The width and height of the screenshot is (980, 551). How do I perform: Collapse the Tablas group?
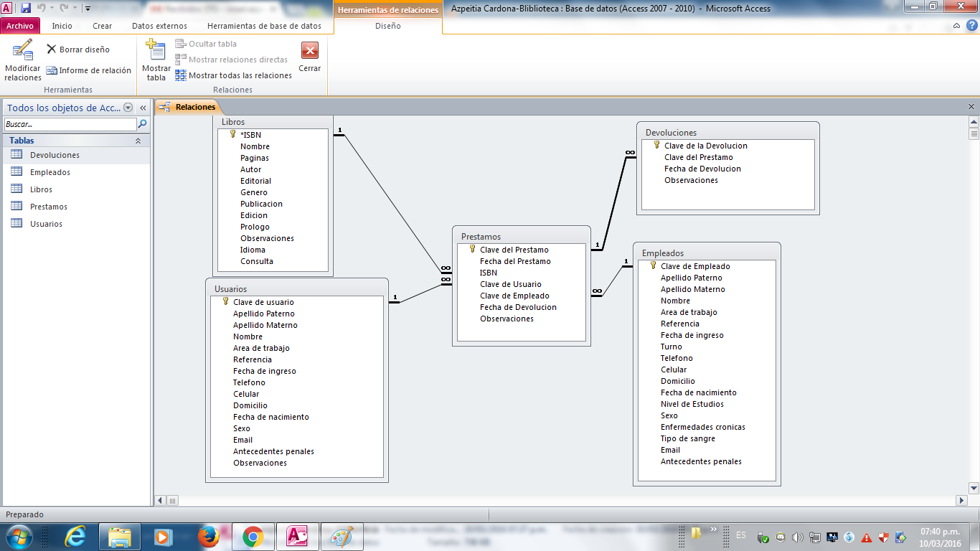(x=138, y=141)
